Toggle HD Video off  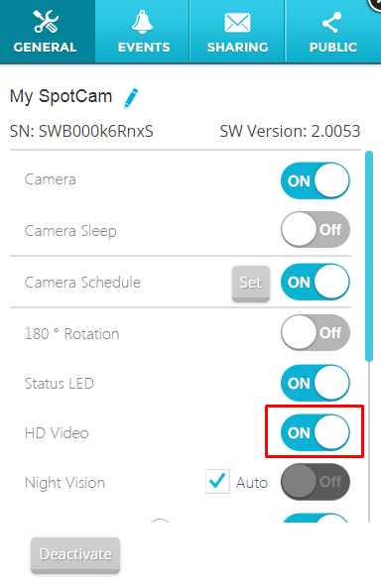[x=316, y=432]
